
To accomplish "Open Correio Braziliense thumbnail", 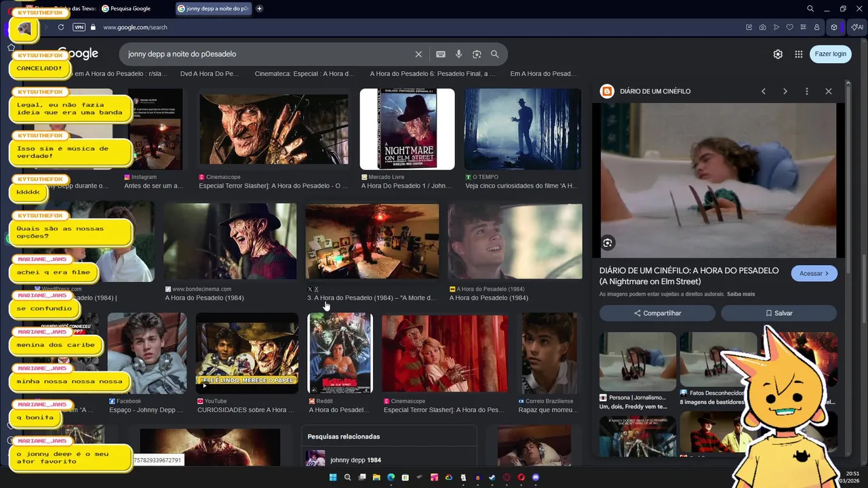I will pos(549,353).
